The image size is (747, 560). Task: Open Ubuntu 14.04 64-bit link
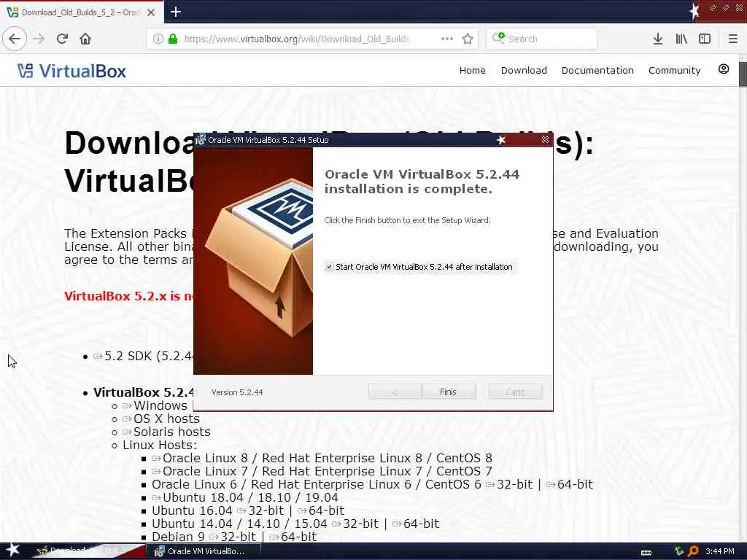[x=416, y=524]
